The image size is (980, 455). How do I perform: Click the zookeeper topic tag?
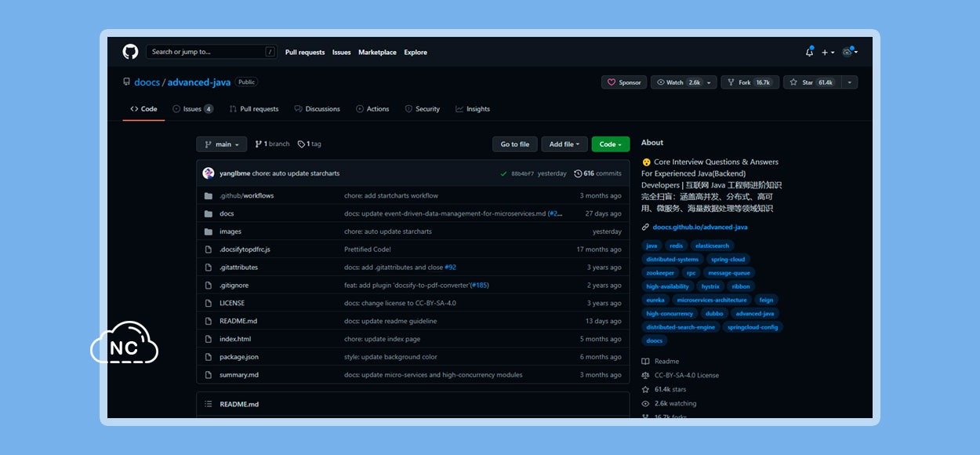click(660, 273)
